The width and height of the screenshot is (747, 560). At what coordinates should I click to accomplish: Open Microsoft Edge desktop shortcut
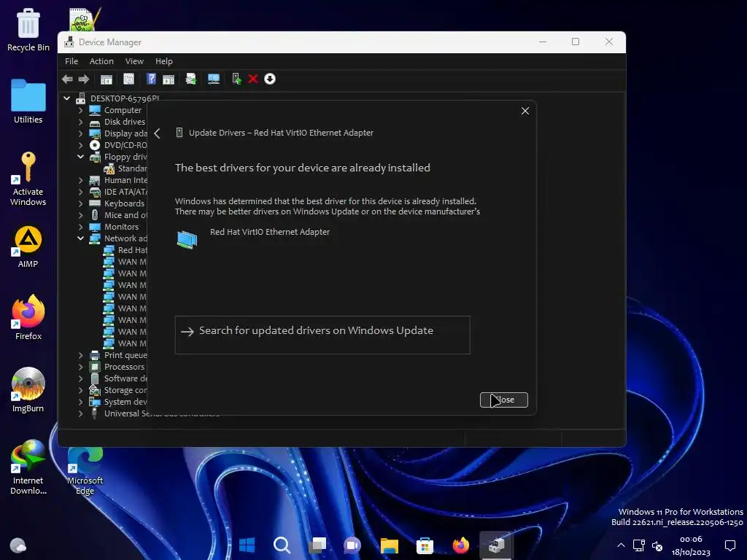tap(85, 472)
